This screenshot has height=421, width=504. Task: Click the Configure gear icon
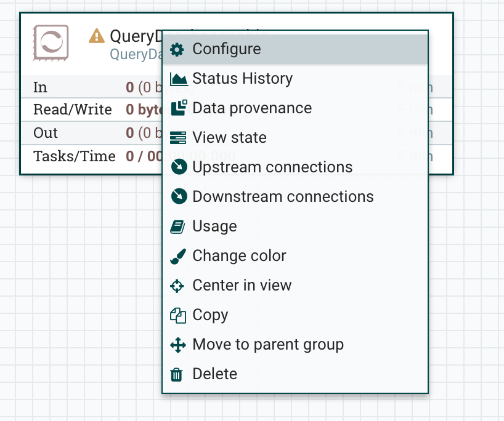177,49
